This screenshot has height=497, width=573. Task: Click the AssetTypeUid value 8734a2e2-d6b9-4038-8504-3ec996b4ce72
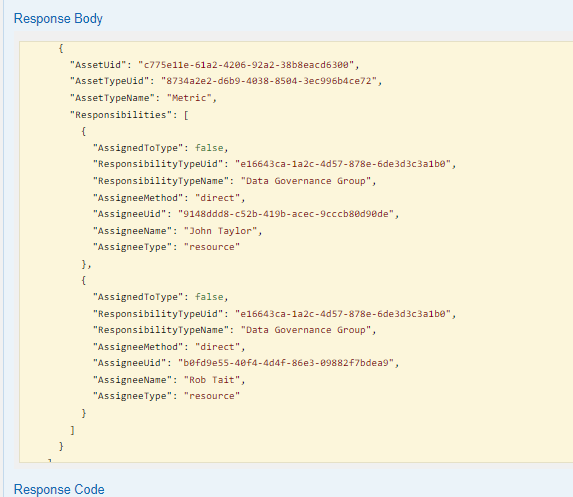coord(269,81)
